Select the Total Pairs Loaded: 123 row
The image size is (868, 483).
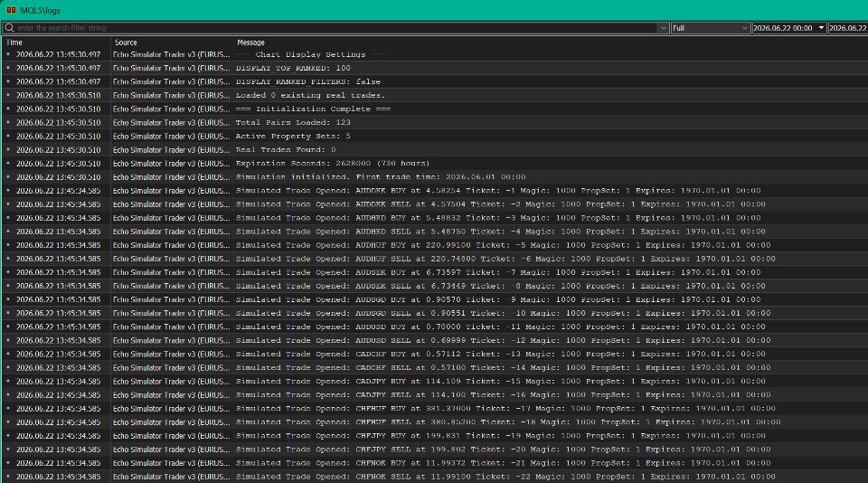tap(434, 122)
